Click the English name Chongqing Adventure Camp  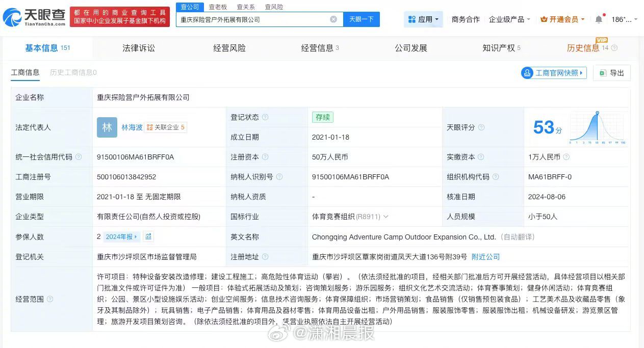[x=404, y=237]
